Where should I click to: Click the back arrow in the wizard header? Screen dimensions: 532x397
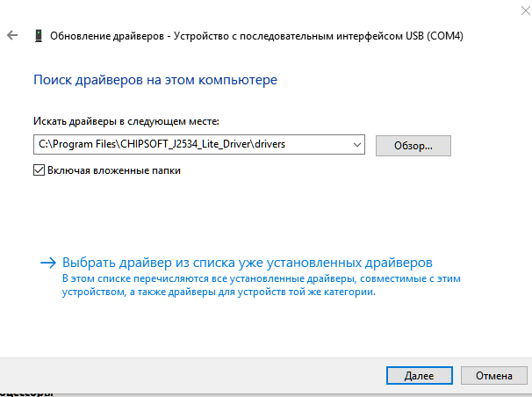11,36
